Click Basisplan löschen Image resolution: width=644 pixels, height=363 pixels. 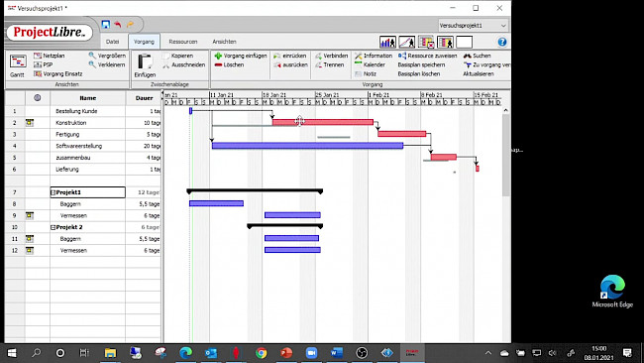click(418, 73)
